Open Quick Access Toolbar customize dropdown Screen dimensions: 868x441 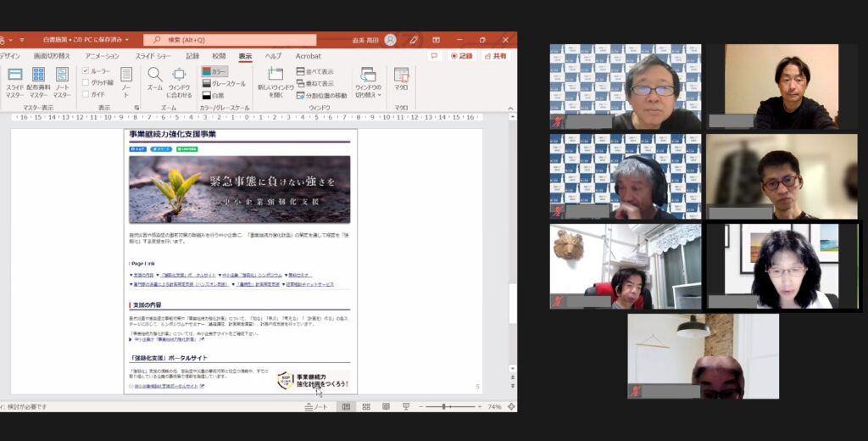click(22, 40)
